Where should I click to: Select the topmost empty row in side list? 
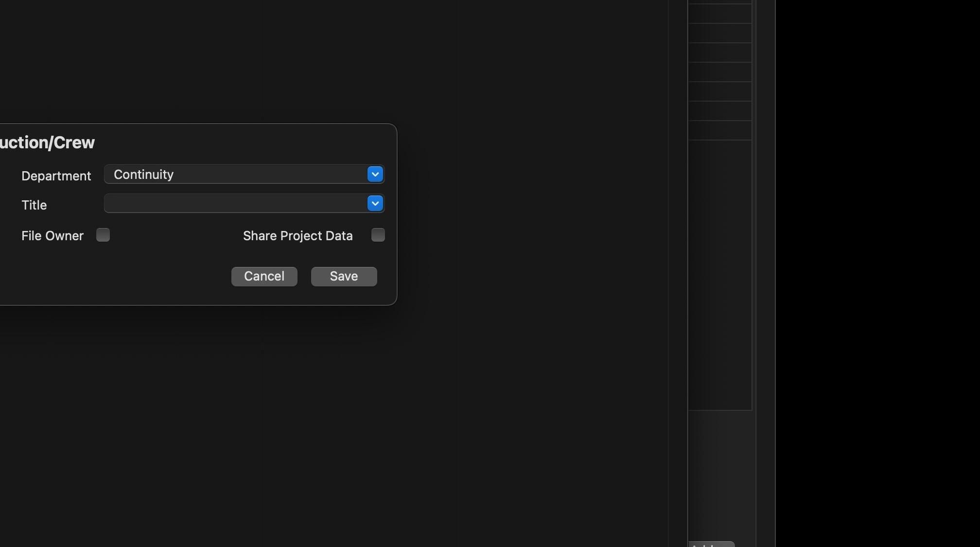[x=720, y=14]
